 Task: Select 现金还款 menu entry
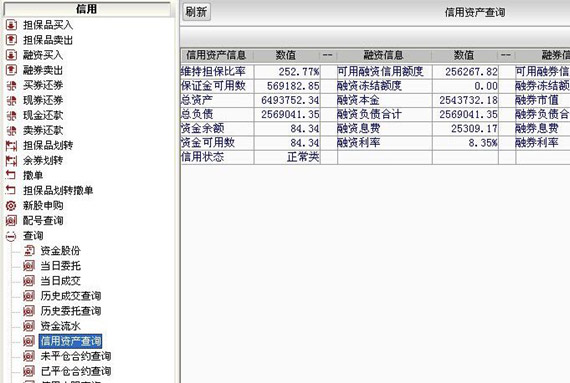pos(43,115)
